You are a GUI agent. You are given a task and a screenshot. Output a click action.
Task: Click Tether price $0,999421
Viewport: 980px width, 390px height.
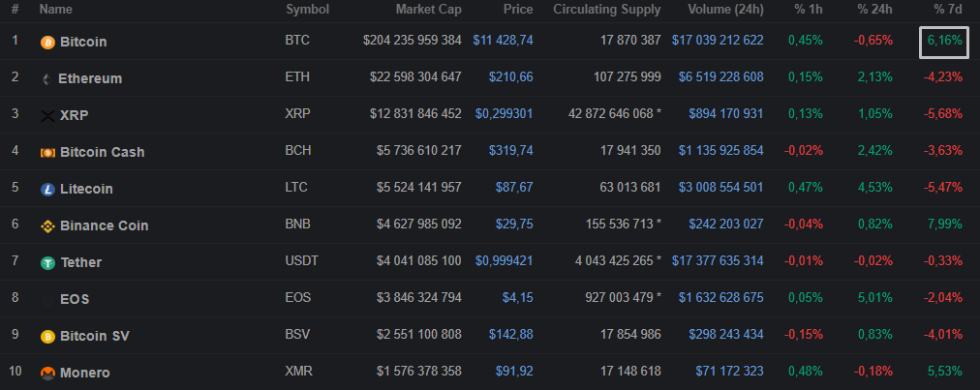505,261
